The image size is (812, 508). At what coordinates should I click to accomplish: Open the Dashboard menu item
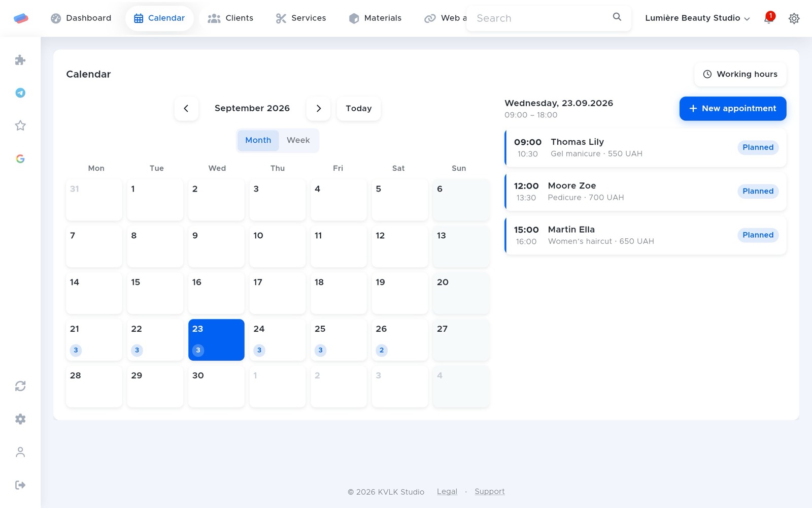[x=81, y=18]
